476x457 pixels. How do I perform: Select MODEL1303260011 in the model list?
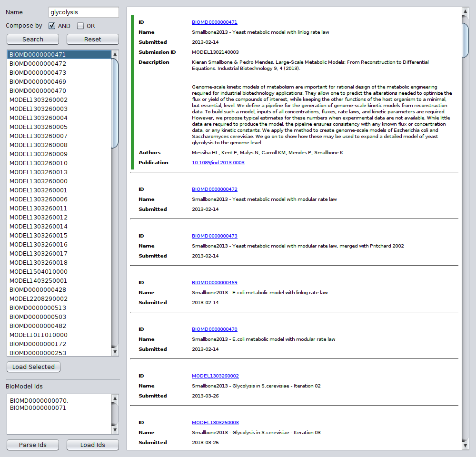pos(59,209)
